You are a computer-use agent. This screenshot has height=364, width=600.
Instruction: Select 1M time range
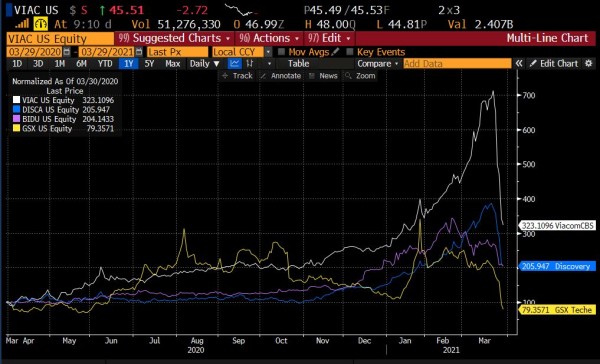click(x=60, y=64)
